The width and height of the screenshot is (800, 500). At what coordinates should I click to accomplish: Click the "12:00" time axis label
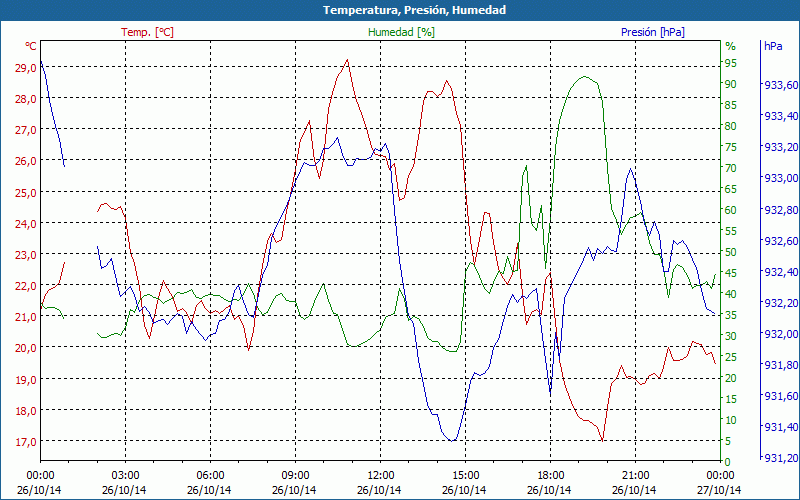pyautogui.click(x=381, y=475)
